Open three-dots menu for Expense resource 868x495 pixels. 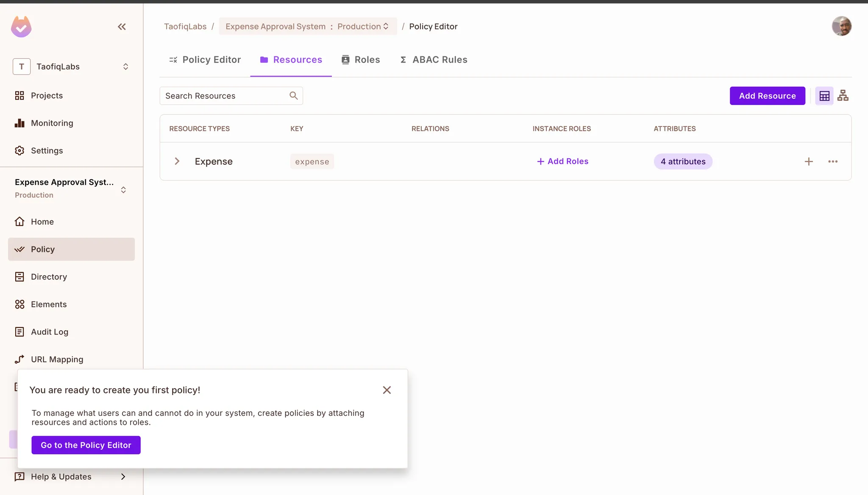pyautogui.click(x=832, y=161)
